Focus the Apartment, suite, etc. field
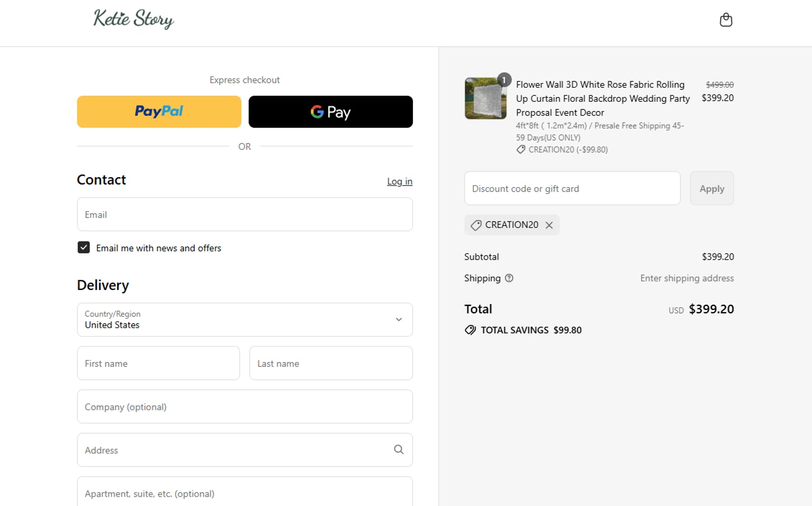812x506 pixels. [245, 491]
